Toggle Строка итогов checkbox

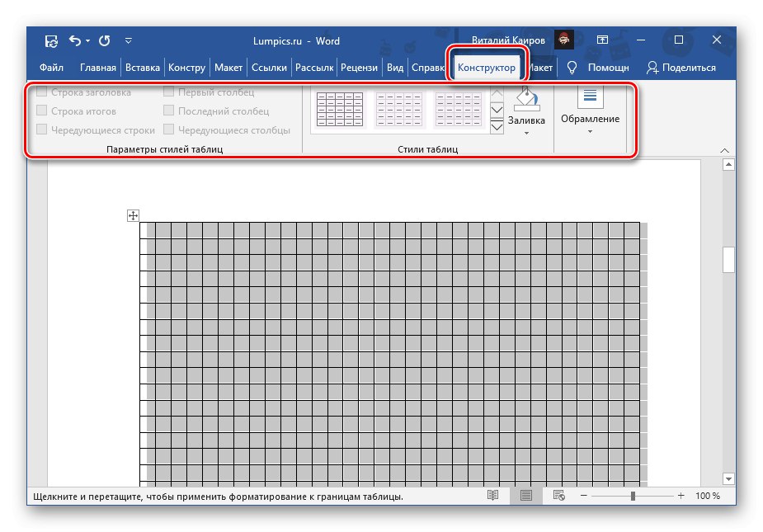click(x=42, y=111)
